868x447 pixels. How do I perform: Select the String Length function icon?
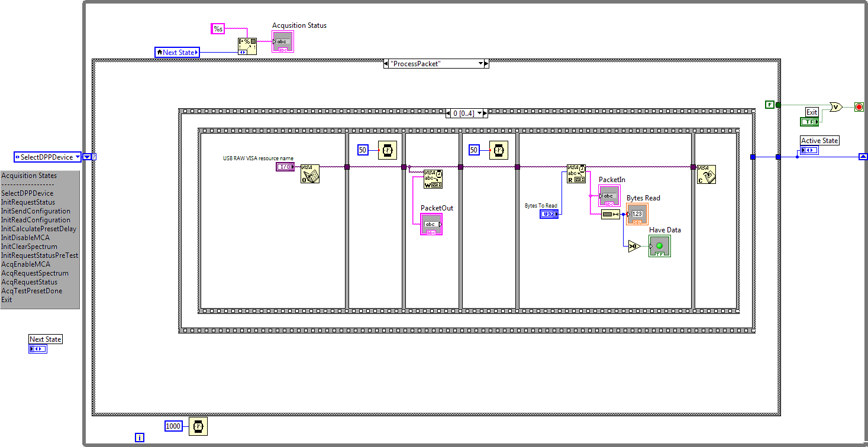pos(610,215)
